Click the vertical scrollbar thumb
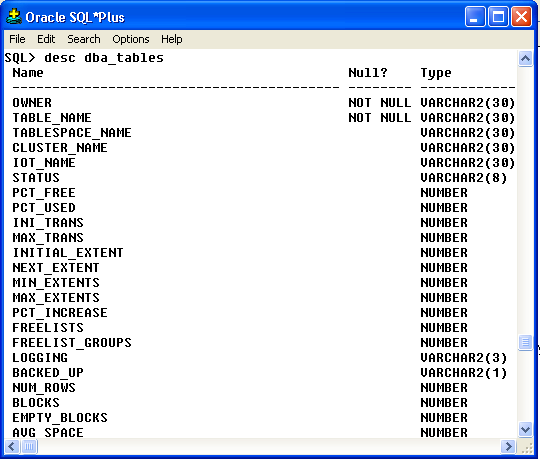Image resolution: width=540 pixels, height=460 pixels. pyautogui.click(x=525, y=342)
